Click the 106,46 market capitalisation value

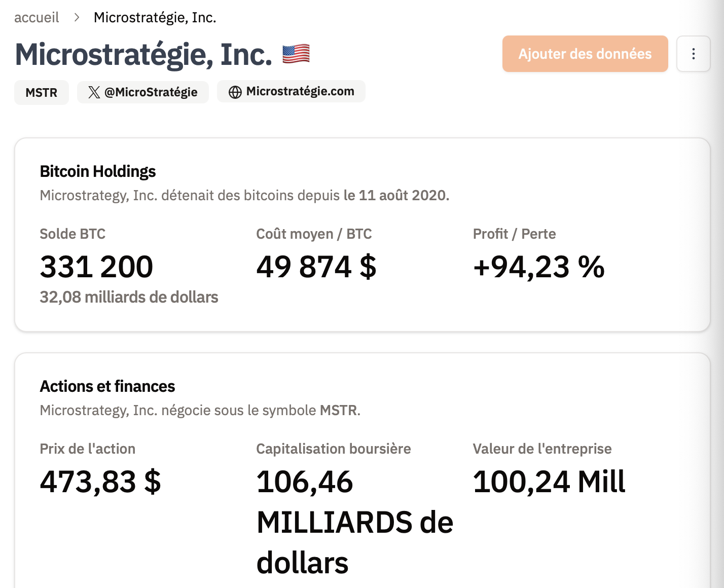coord(305,482)
